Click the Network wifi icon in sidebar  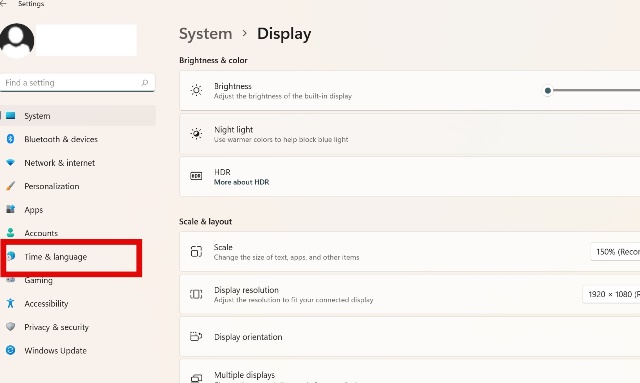(11, 163)
